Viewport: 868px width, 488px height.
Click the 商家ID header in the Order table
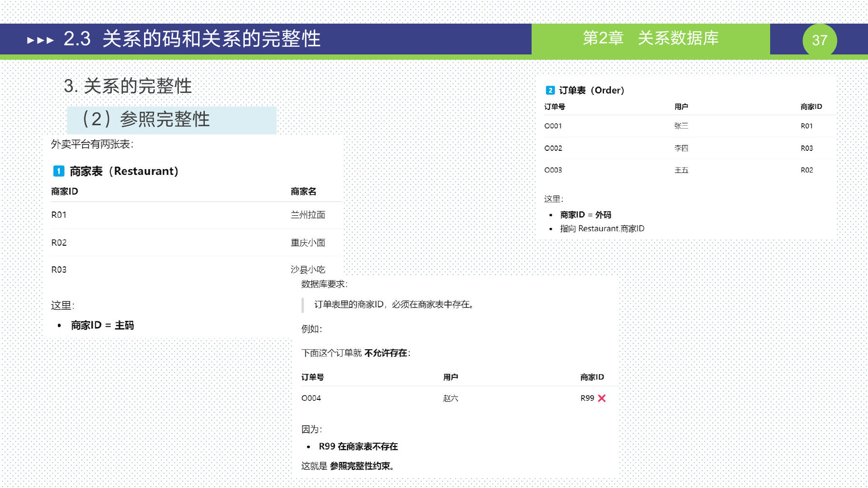(811, 106)
